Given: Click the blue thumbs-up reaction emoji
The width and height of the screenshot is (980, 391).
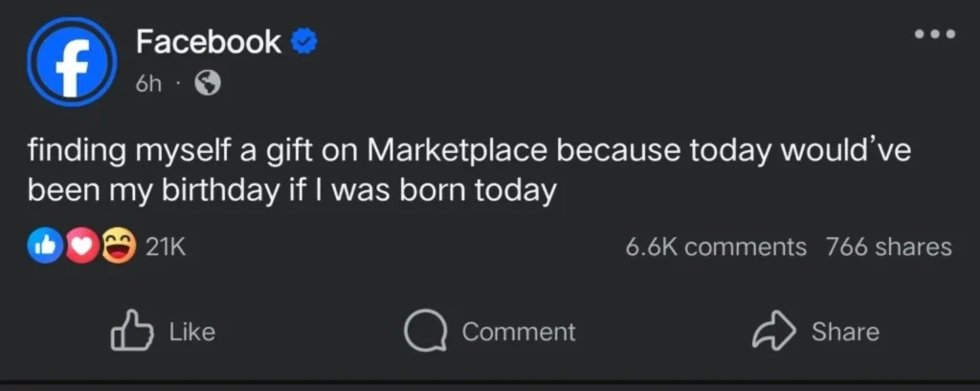Looking at the screenshot, I should [45, 247].
